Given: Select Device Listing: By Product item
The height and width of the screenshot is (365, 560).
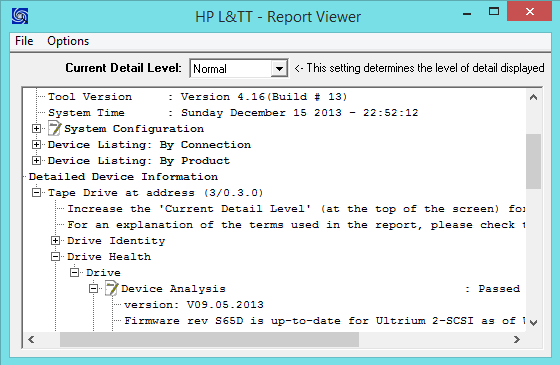Looking at the screenshot, I should 139,161.
